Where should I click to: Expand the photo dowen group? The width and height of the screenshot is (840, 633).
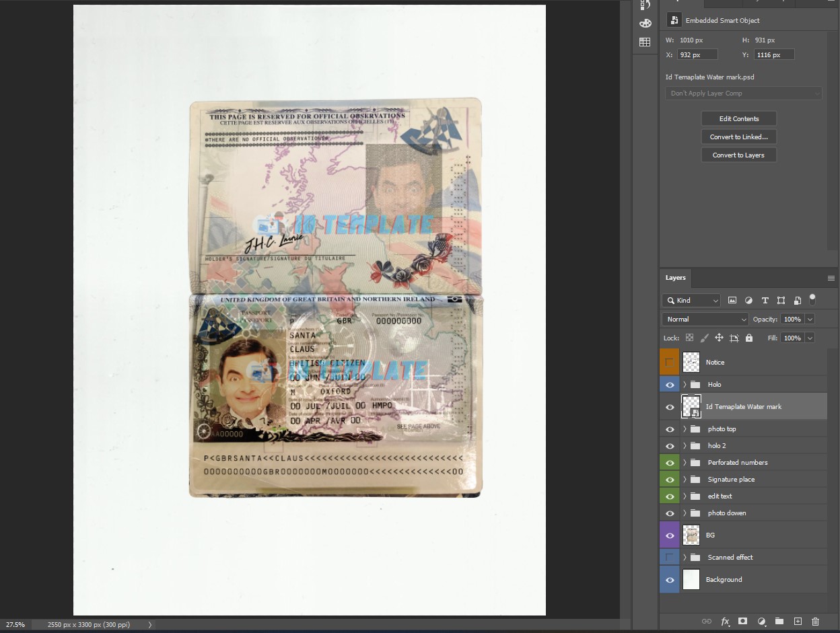[685, 513]
